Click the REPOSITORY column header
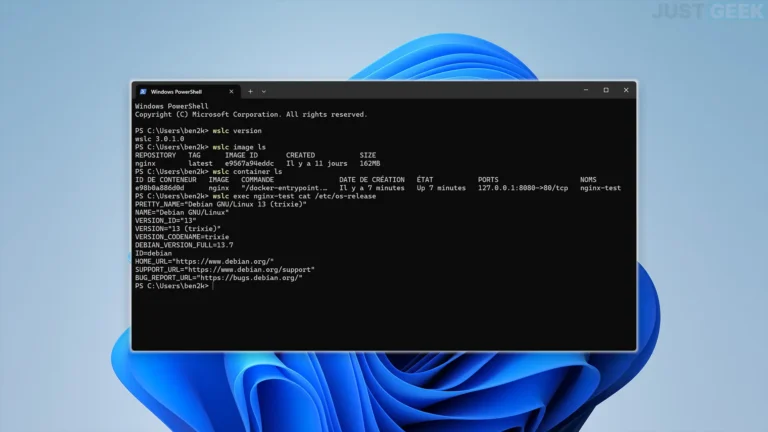This screenshot has width=768, height=432. point(155,155)
